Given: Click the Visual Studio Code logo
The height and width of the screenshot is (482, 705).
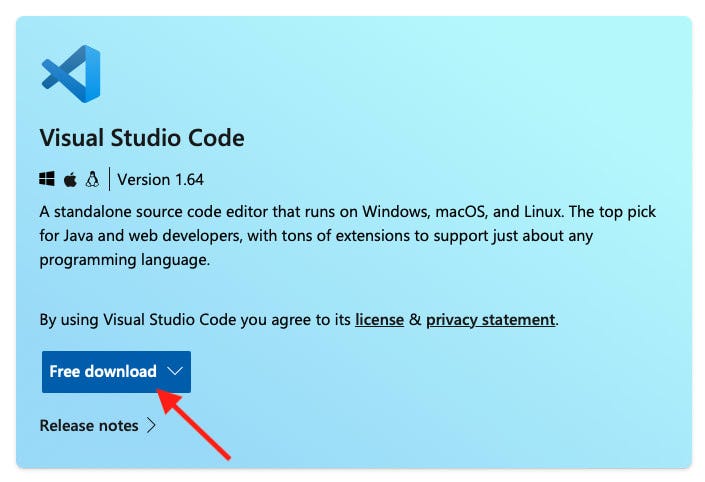Looking at the screenshot, I should coord(71,74).
